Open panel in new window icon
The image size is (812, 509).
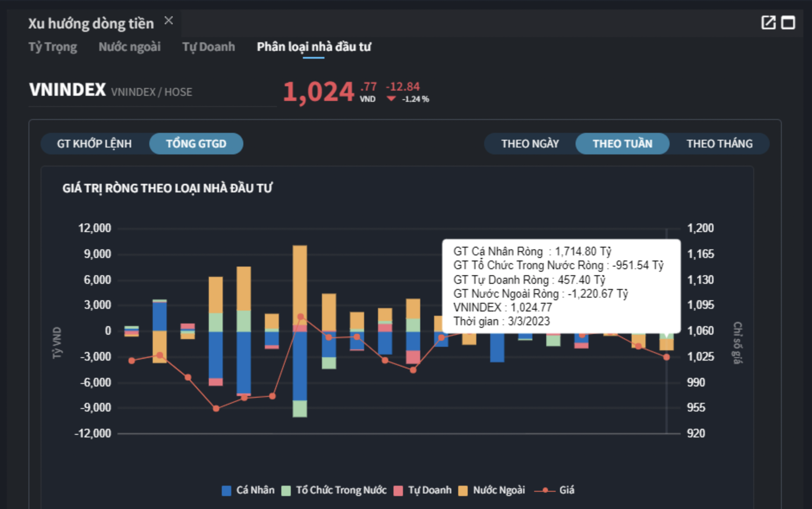coord(768,22)
